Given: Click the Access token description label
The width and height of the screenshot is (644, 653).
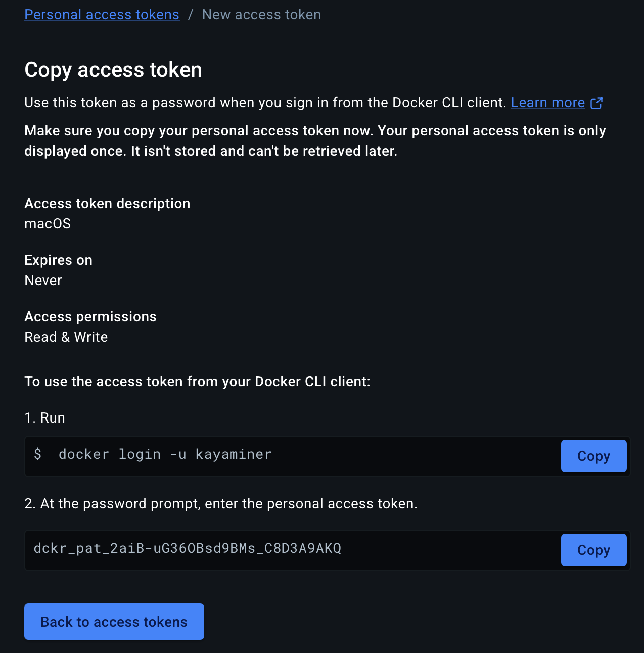Looking at the screenshot, I should click(x=107, y=204).
